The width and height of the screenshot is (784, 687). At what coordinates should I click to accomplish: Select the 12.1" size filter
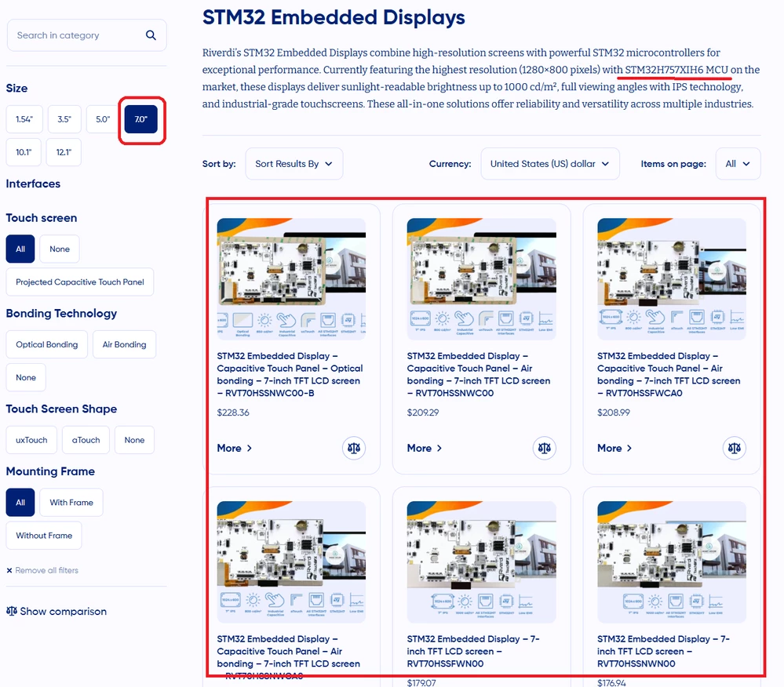tap(64, 152)
